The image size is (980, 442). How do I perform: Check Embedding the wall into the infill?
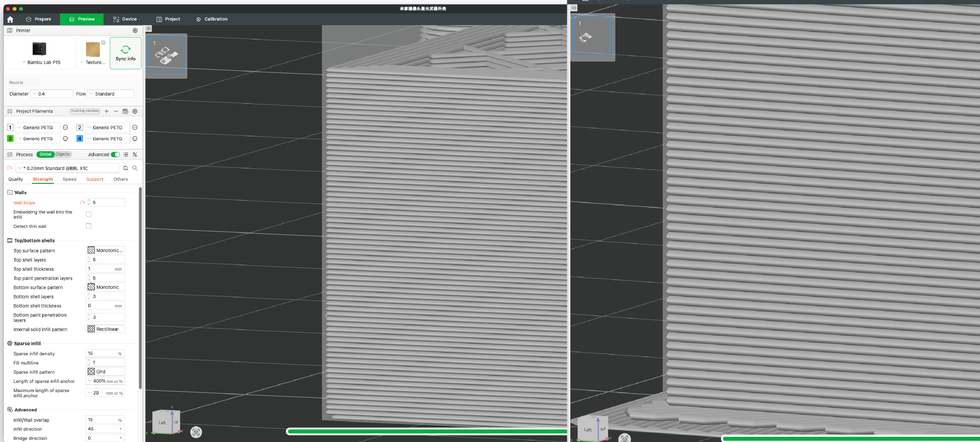(89, 214)
